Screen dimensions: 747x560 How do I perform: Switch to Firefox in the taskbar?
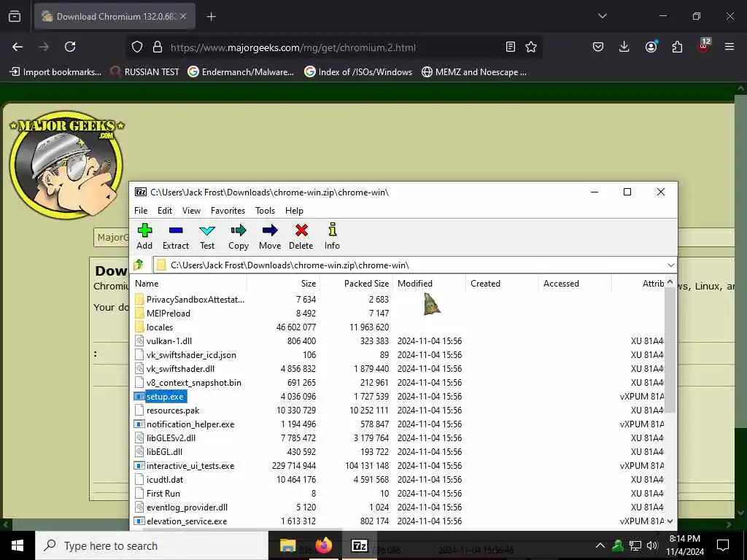(x=323, y=545)
